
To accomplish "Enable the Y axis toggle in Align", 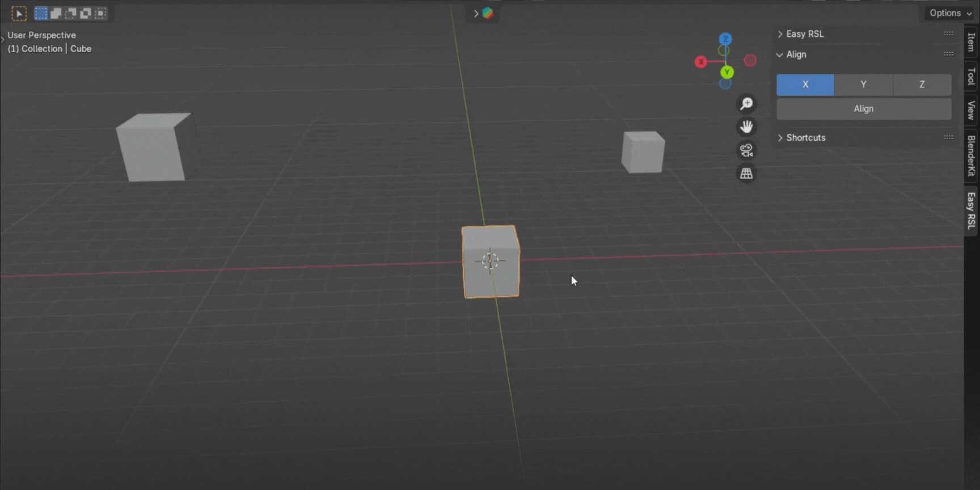I will point(863,85).
